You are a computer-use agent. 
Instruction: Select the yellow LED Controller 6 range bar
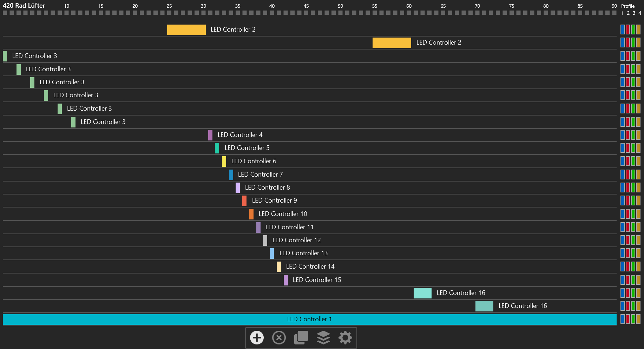coord(224,162)
